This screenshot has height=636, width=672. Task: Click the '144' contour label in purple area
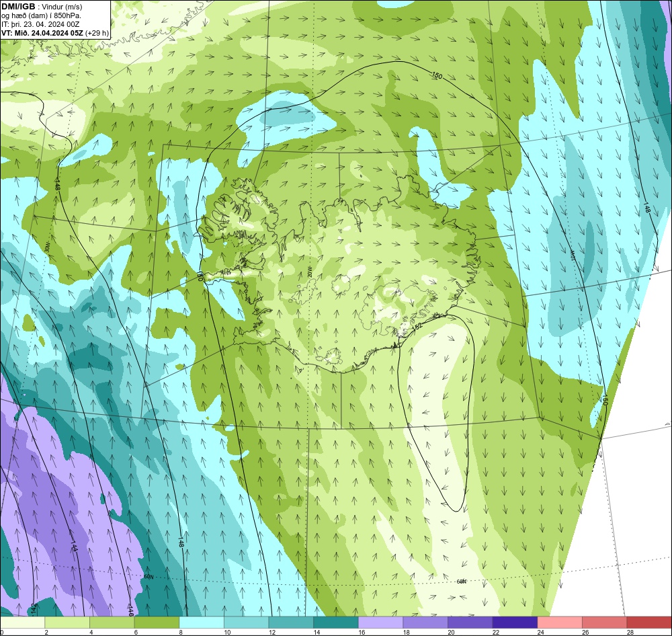[x=74, y=547]
